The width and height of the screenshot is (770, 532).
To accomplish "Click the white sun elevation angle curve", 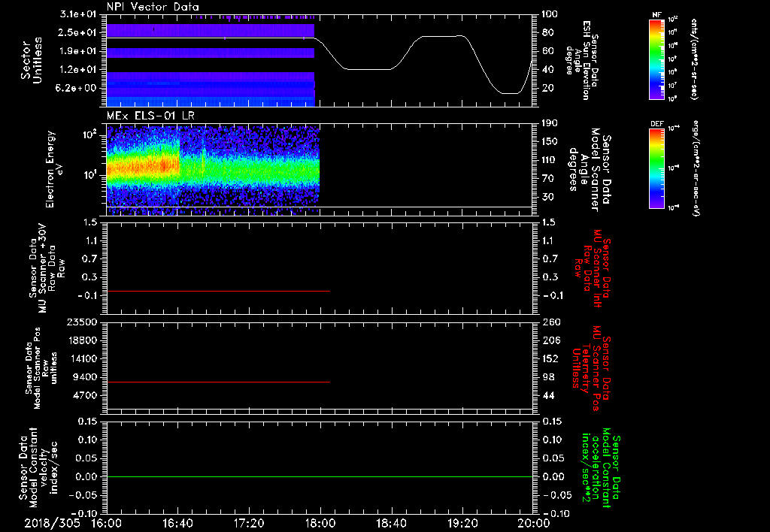I will pos(368,69).
